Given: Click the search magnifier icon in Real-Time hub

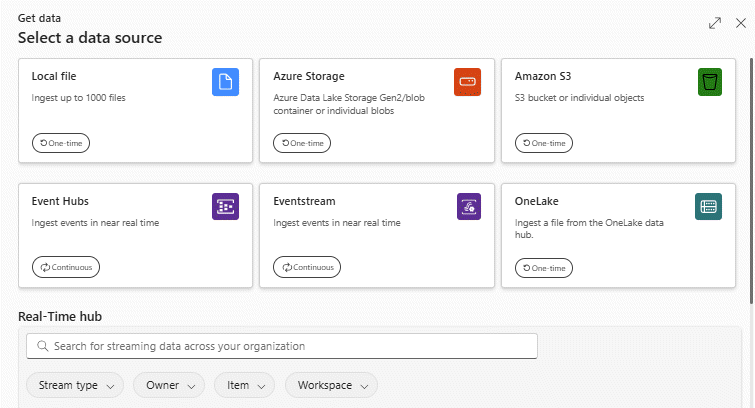Looking at the screenshot, I should pos(43,346).
